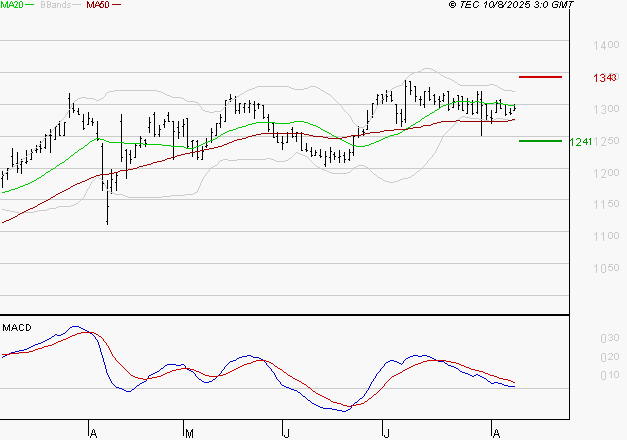This screenshot has width=627, height=440.
Task: Click the green support level line marker
Action: pyautogui.click(x=540, y=141)
